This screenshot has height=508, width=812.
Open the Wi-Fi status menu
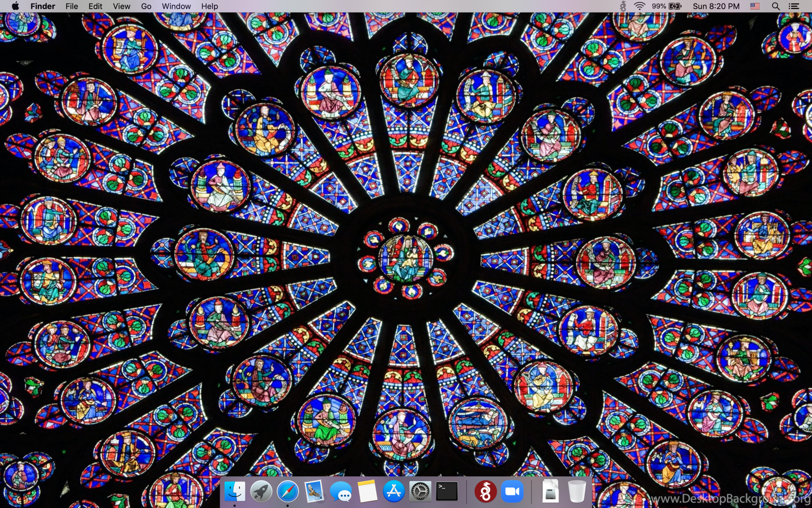(639, 6)
